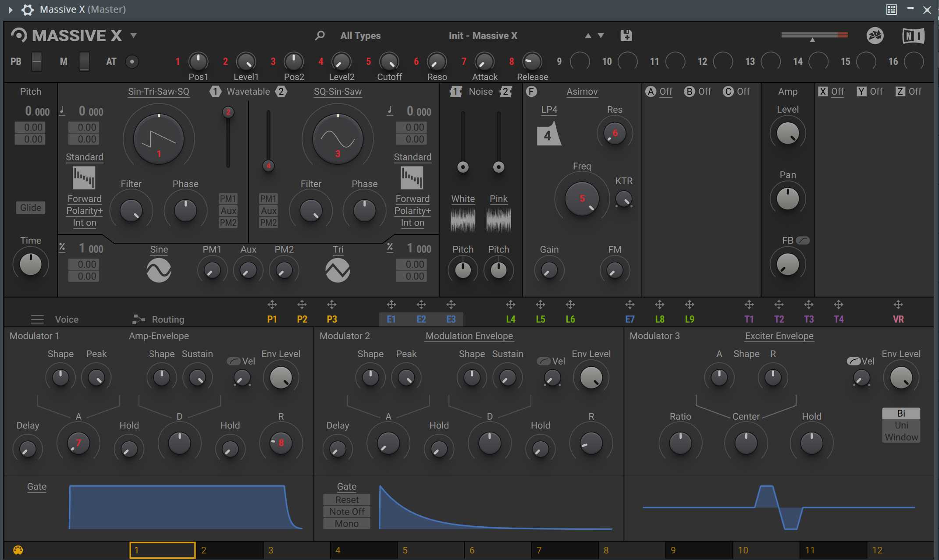Toggle the Amp FB switch
The image size is (939, 560).
803,240
